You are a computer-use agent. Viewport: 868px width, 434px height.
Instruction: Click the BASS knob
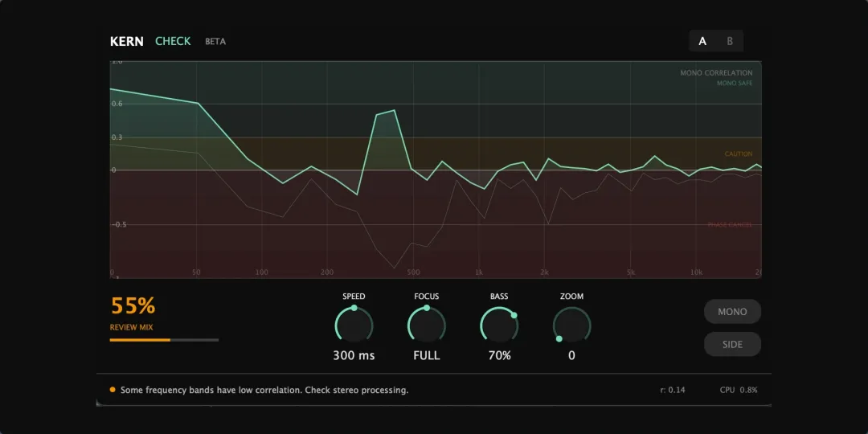click(x=499, y=325)
